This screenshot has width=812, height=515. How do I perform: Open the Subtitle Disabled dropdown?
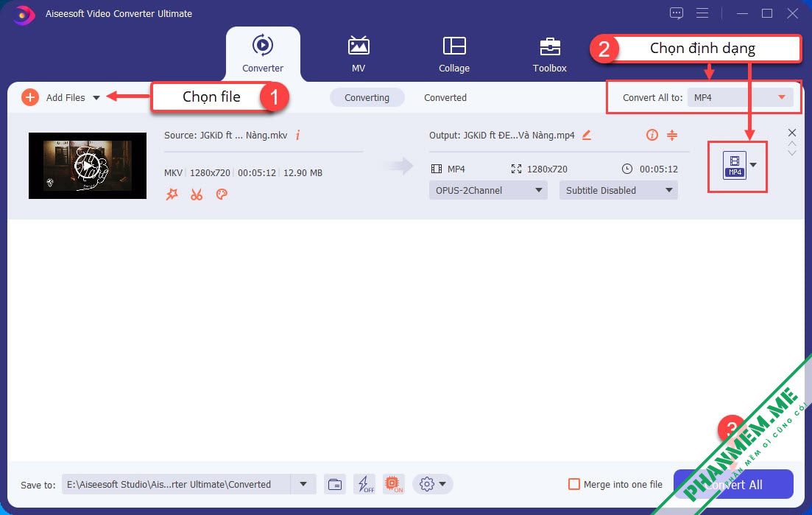click(x=618, y=190)
